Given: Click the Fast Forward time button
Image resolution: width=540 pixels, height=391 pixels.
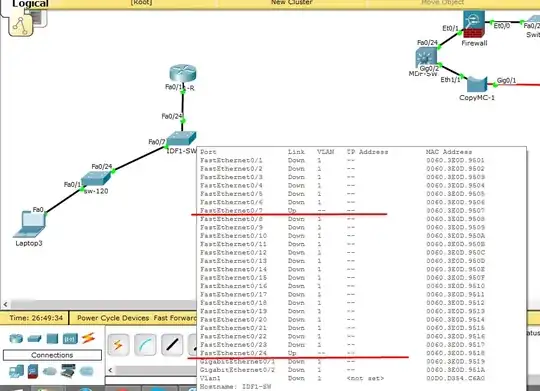Looking at the screenshot, I should [x=175, y=318].
